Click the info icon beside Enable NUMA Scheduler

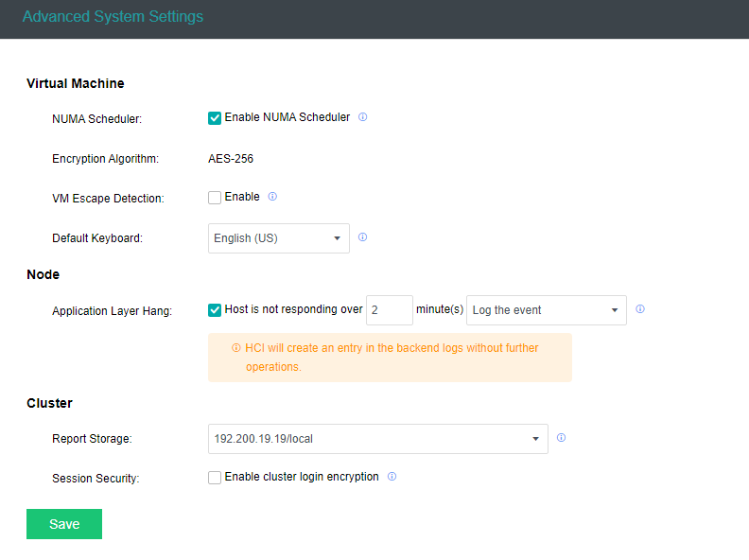362,118
